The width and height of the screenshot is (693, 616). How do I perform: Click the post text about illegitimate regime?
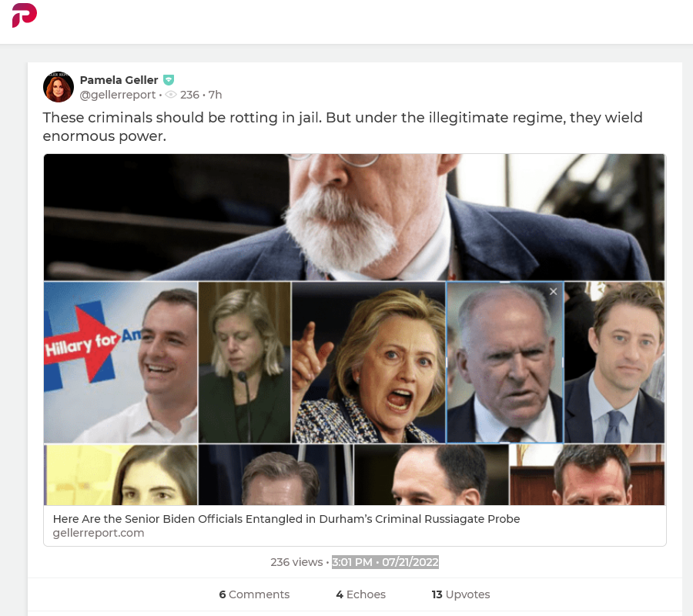343,127
